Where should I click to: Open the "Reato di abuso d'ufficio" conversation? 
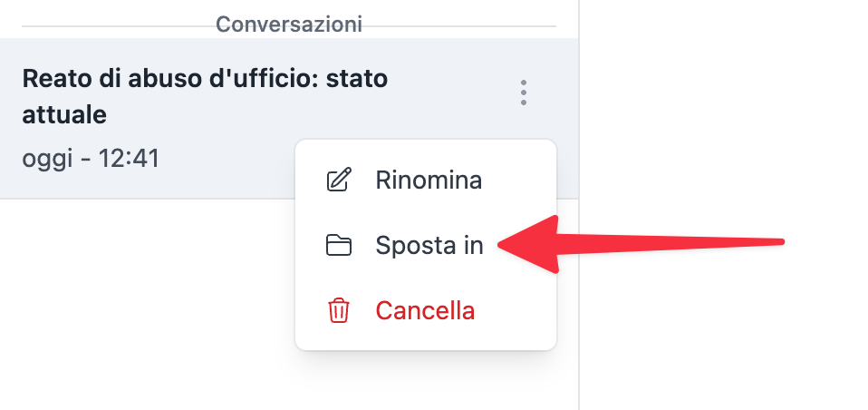click(204, 79)
